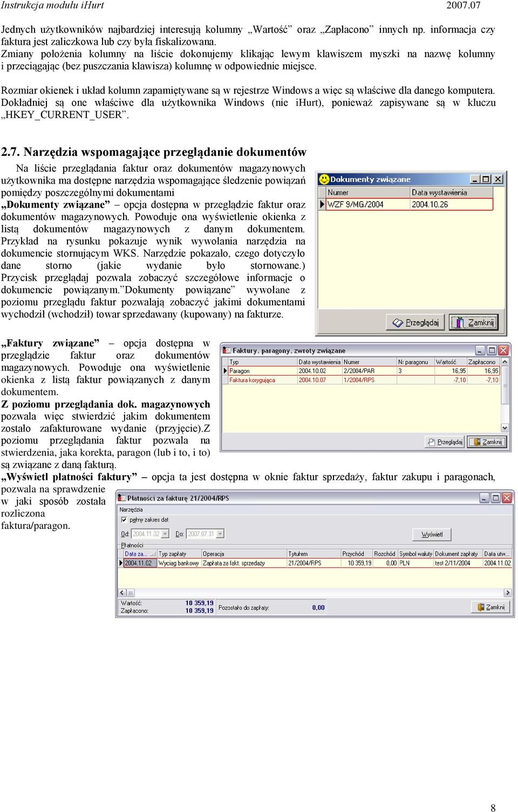Click Zamknij in Faktury, paragony, zwroty związane
518x812 pixels.
pos(488,442)
